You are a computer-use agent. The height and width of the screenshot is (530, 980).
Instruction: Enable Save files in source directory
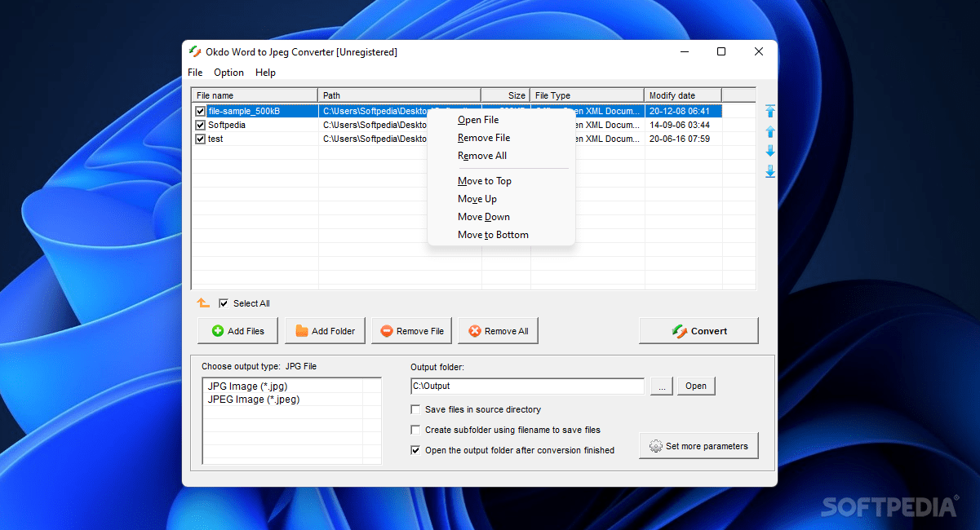(415, 409)
